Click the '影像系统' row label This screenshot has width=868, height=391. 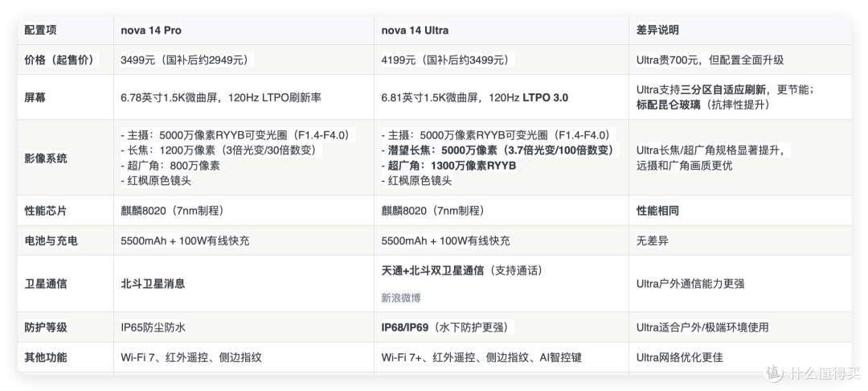[x=45, y=158]
